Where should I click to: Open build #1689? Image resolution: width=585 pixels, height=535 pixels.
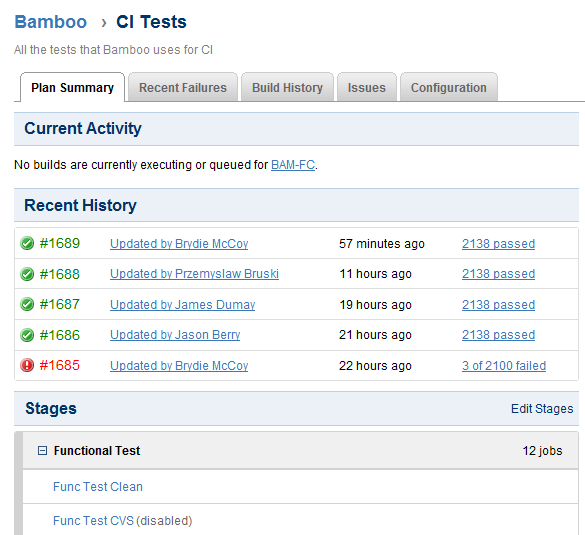60,243
